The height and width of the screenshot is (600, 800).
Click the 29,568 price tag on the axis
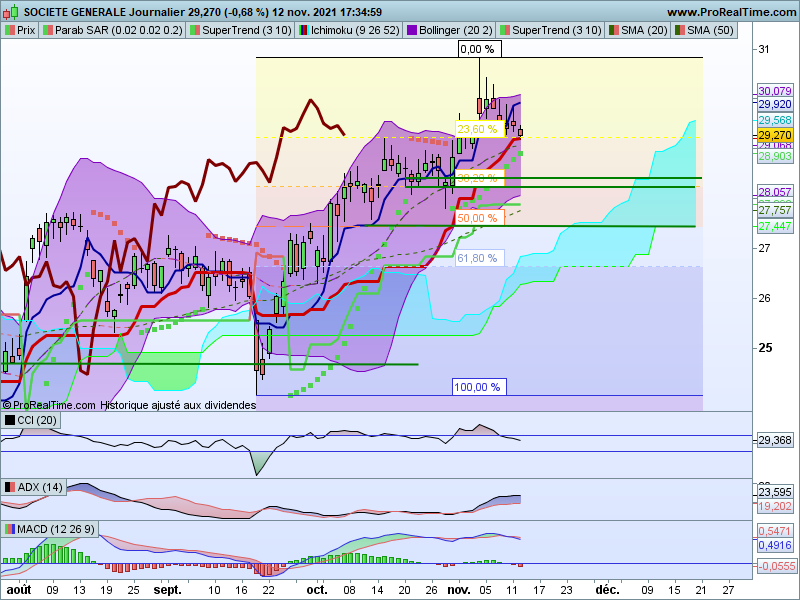point(774,120)
